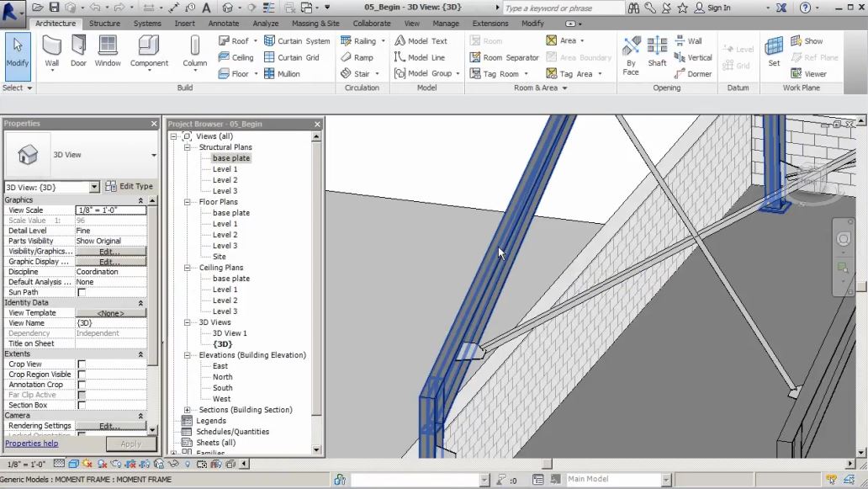
Task: Collapse the Ceiling Plans tree node
Action: pos(187,268)
